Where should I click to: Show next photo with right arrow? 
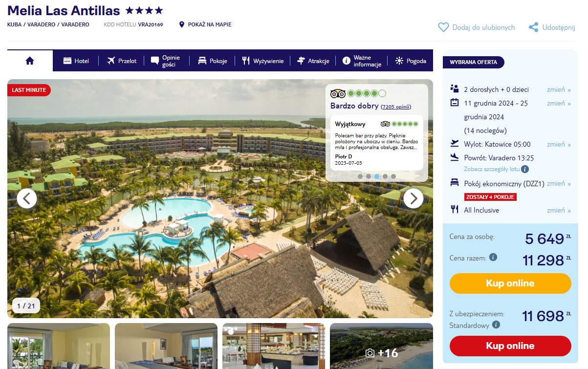(x=414, y=198)
